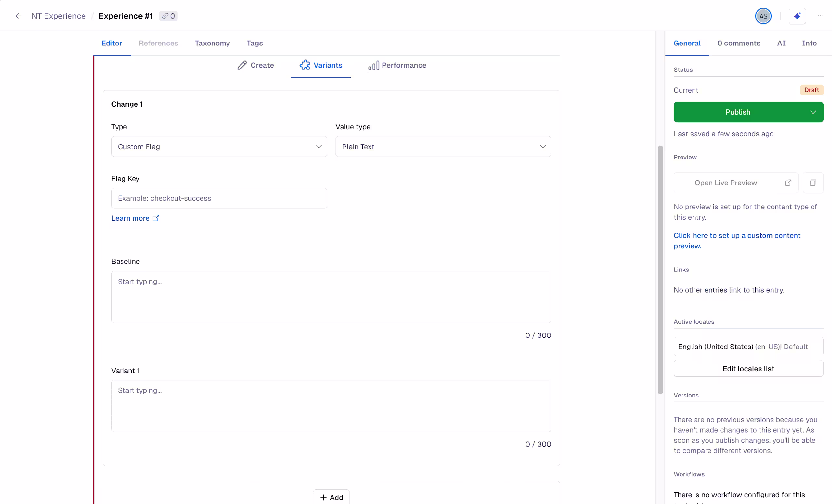The image size is (832, 504).
Task: Click the green Publish button
Action: tap(738, 112)
